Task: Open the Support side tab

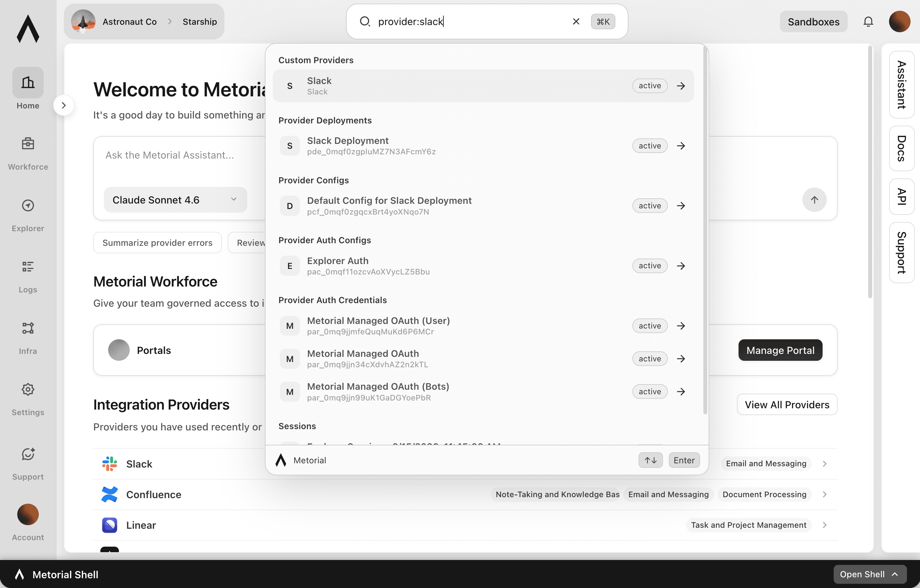Action: tap(901, 253)
